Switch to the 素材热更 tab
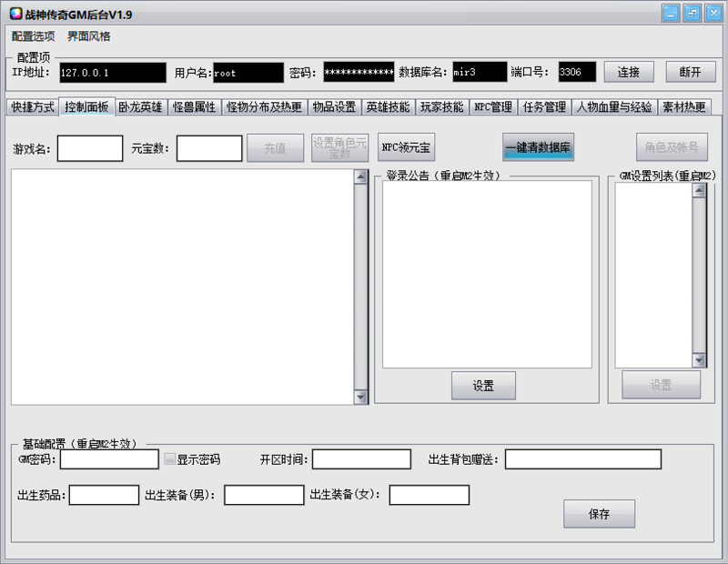Screen dimensions: 728x564 tap(684, 106)
